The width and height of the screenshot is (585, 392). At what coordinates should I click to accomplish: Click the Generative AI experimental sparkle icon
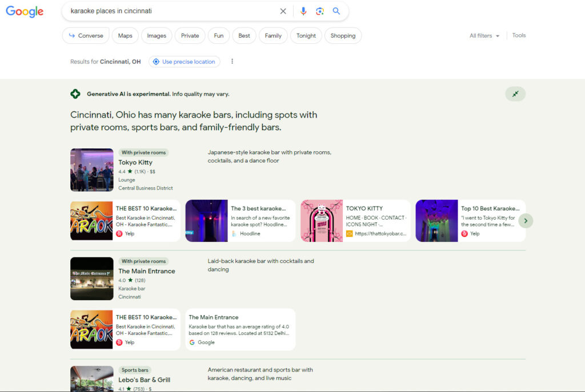75,94
